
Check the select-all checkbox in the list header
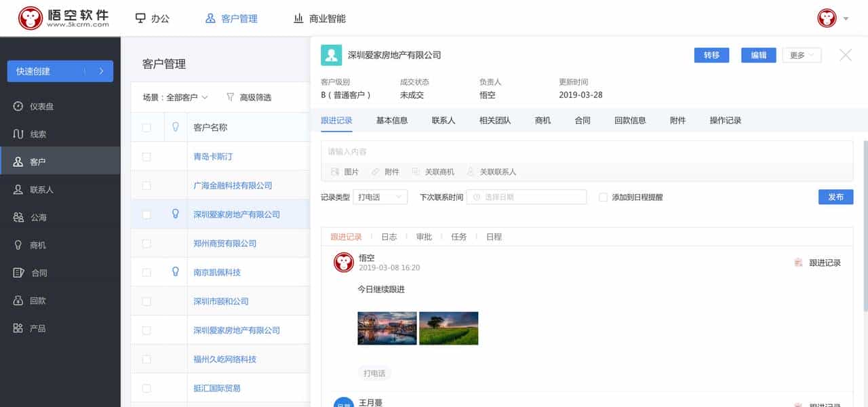click(x=146, y=127)
